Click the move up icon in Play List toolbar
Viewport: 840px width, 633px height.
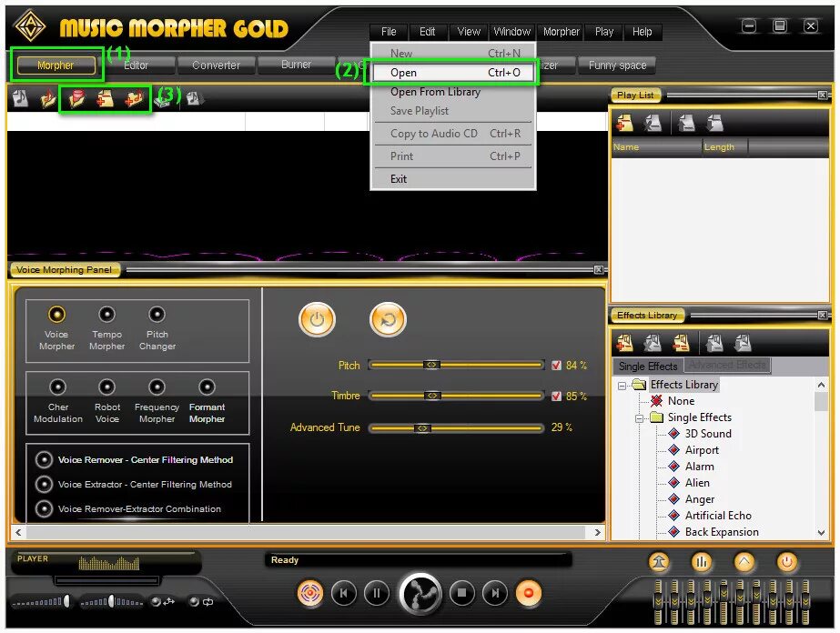[686, 123]
